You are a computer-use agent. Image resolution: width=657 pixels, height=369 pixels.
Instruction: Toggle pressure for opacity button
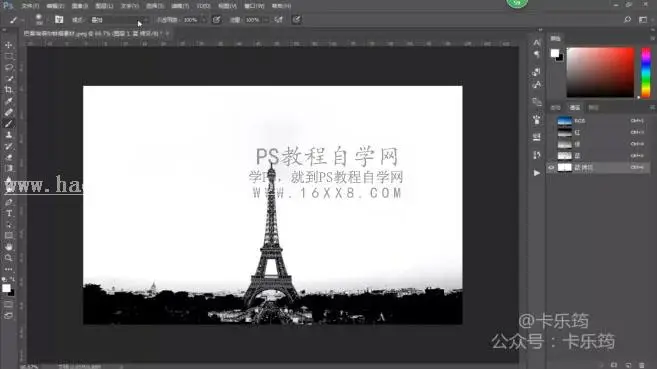[216, 20]
